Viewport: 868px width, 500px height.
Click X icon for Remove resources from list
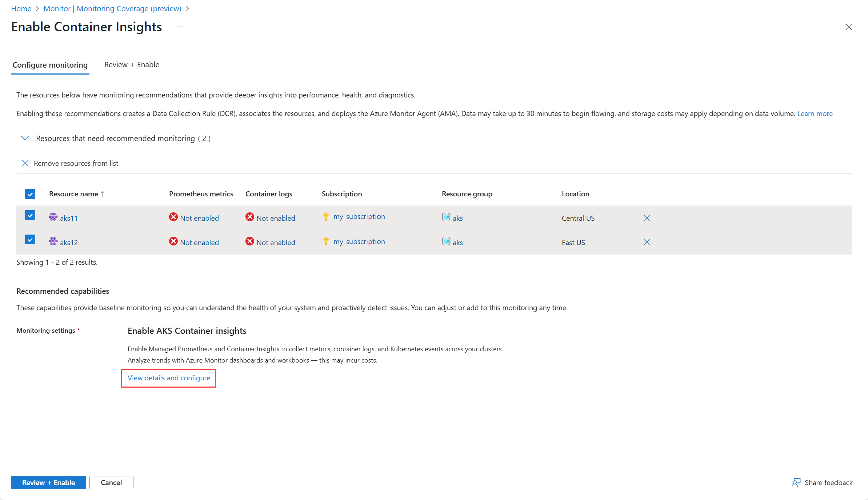pyautogui.click(x=25, y=163)
